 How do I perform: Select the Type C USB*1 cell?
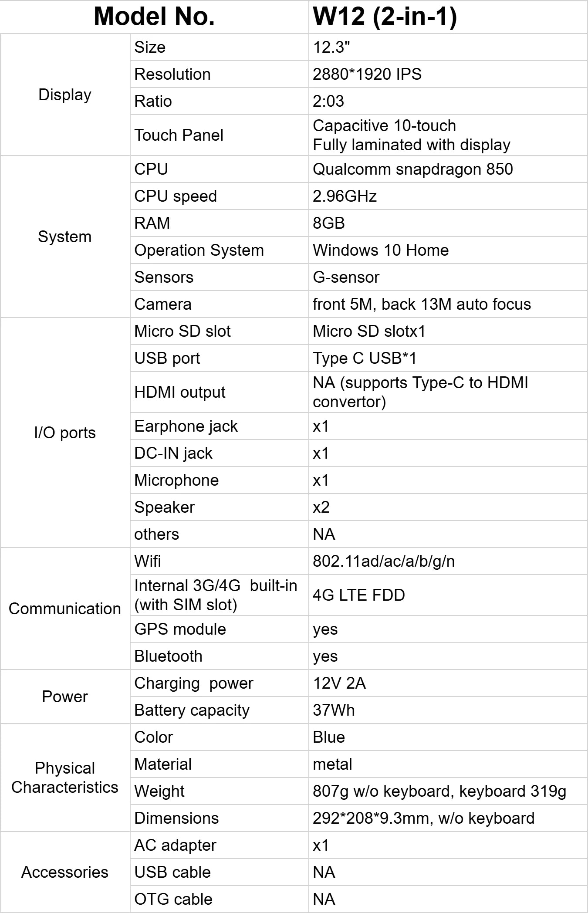(x=365, y=358)
